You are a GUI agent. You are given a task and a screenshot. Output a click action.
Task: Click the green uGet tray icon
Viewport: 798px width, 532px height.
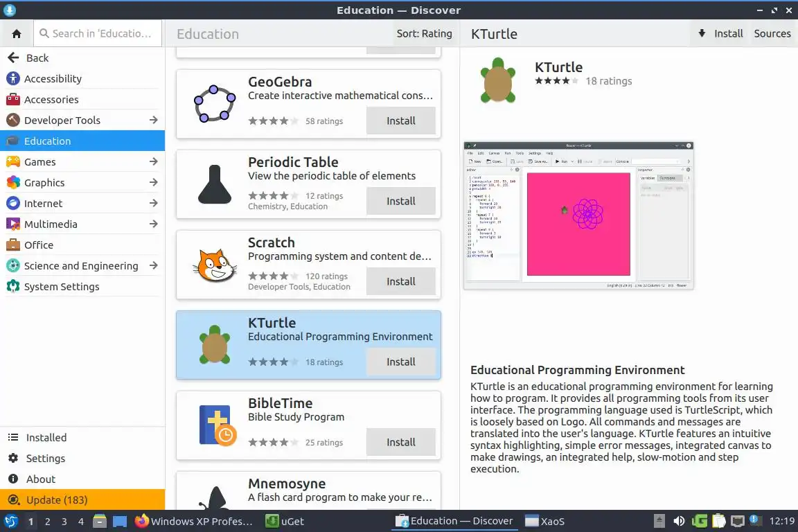pyautogui.click(x=699, y=522)
